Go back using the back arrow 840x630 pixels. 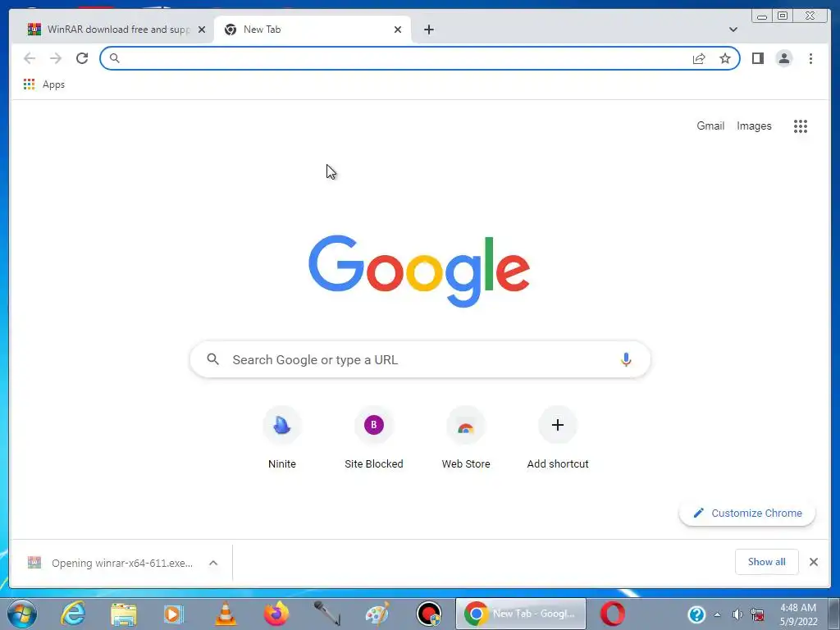[x=30, y=58]
